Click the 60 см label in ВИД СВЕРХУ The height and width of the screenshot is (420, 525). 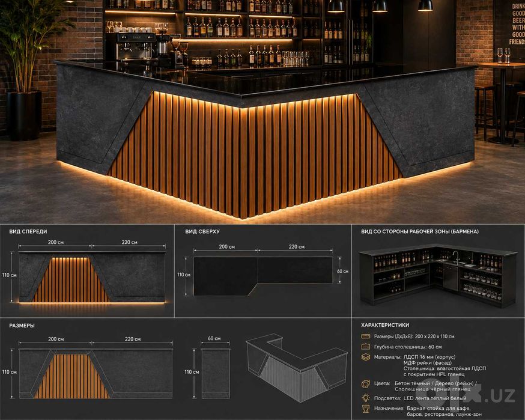click(x=342, y=271)
